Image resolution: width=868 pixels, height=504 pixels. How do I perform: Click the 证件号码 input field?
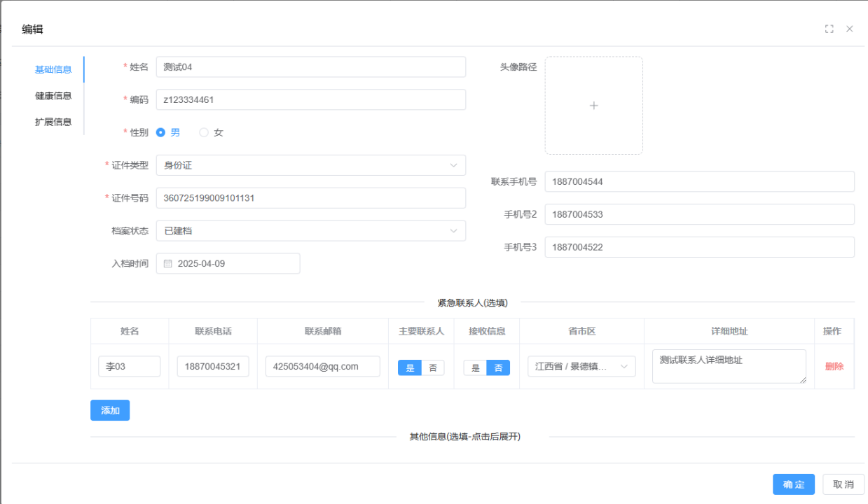click(311, 198)
